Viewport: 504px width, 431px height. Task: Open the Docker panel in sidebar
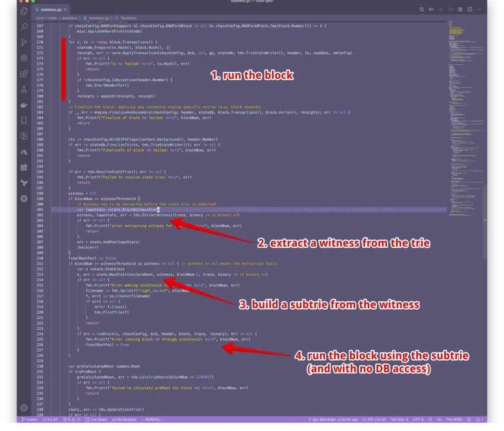point(24,105)
